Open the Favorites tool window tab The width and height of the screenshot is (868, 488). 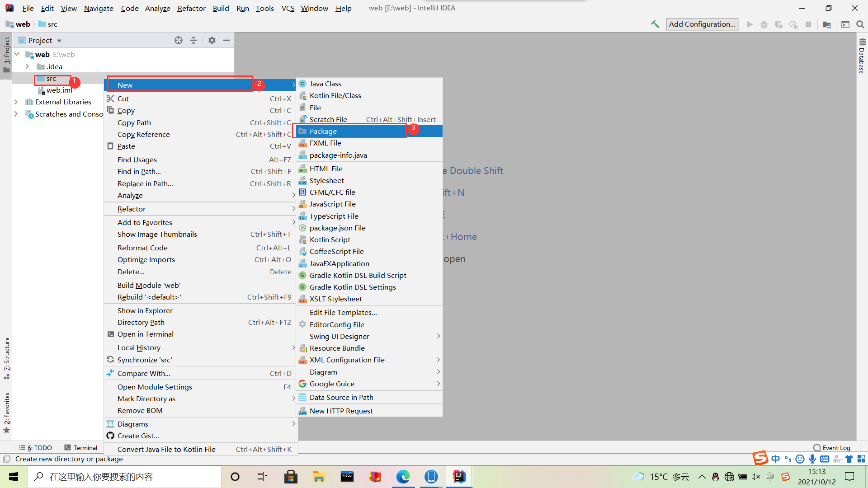(6, 413)
